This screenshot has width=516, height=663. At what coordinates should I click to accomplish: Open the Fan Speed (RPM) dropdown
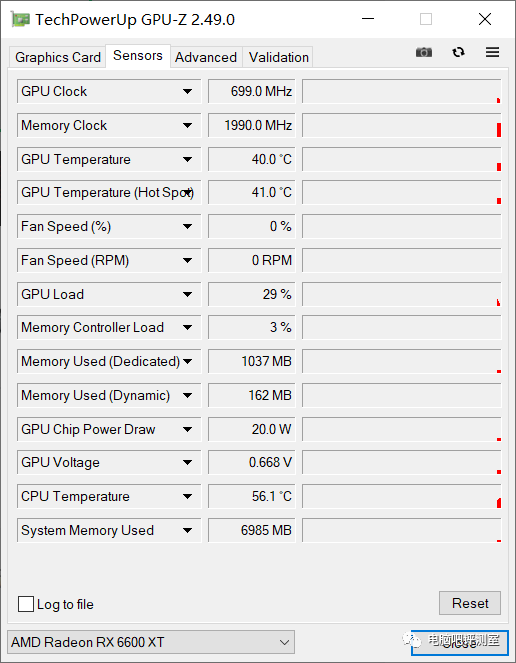coord(187,260)
